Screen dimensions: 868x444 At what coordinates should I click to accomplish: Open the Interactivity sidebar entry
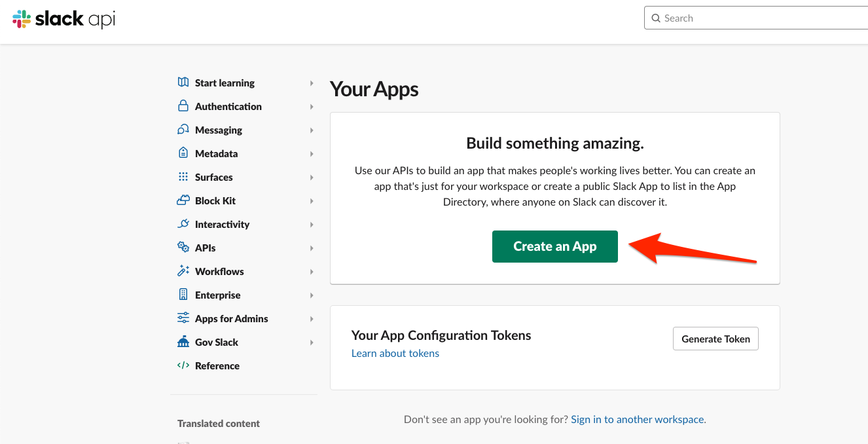[222, 224]
